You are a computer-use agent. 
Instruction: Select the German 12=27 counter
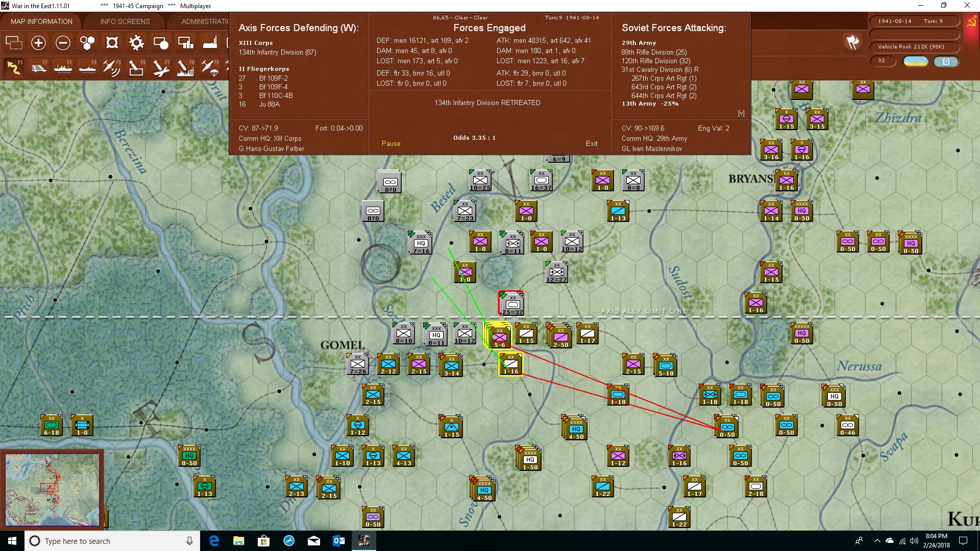point(557,272)
